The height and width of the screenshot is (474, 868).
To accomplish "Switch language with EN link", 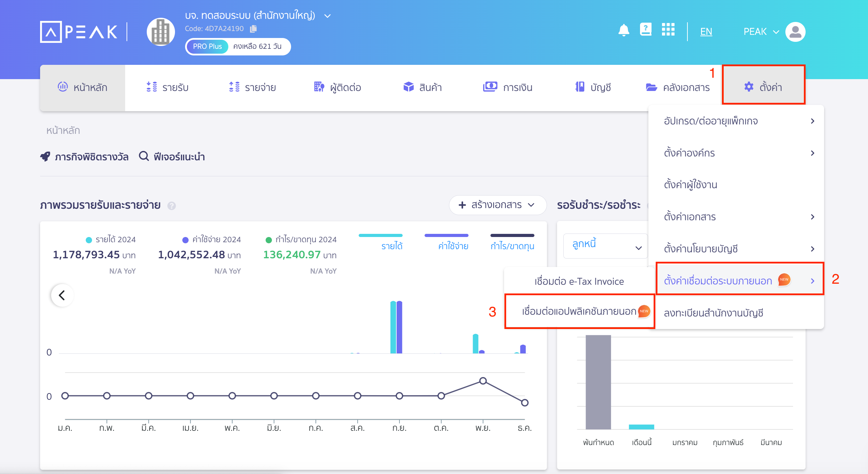I will click(706, 32).
